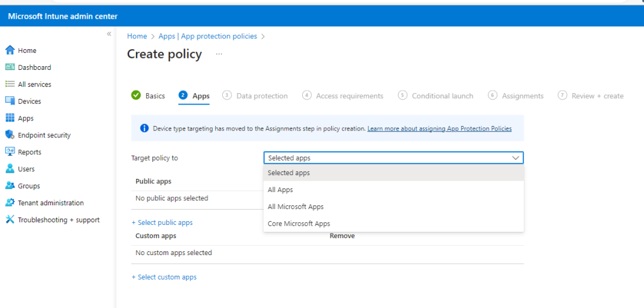Click the Home icon in sidebar
644x308 pixels.
point(9,50)
